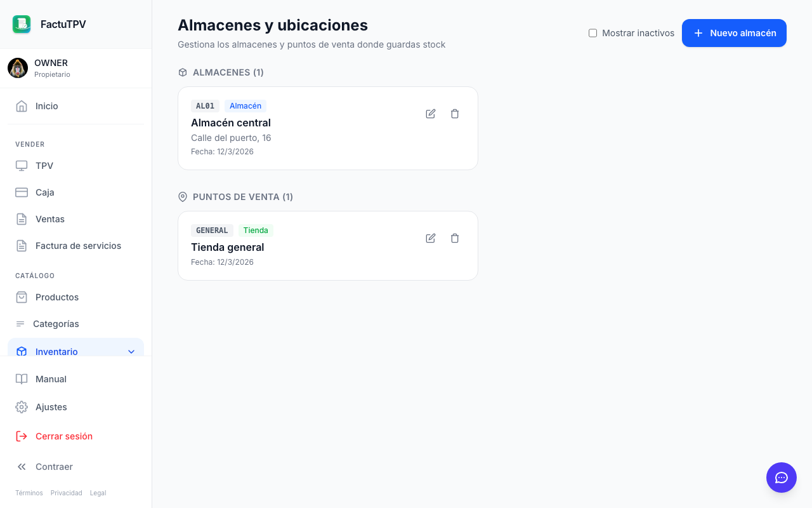This screenshot has width=812, height=508.
Task: Collapse the sidebar with Contraer
Action: (x=76, y=467)
